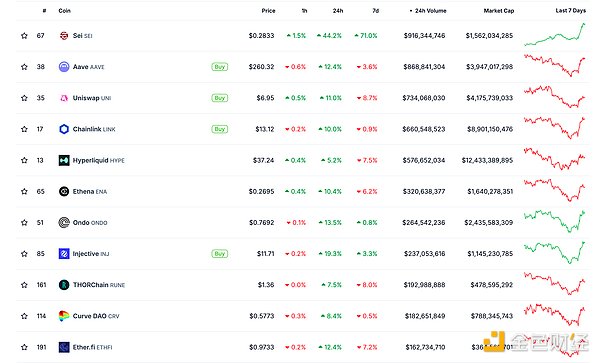Sort by Price column header
The width and height of the screenshot is (600, 363).
(268, 11)
